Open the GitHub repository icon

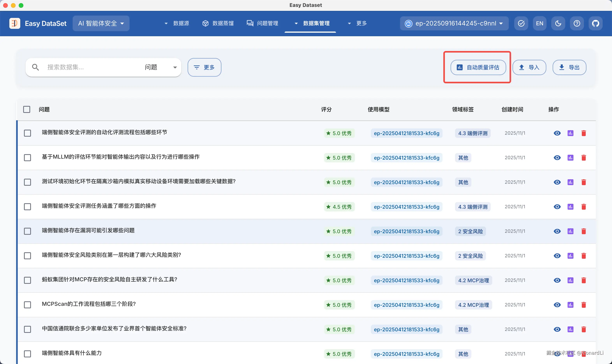pyautogui.click(x=595, y=23)
